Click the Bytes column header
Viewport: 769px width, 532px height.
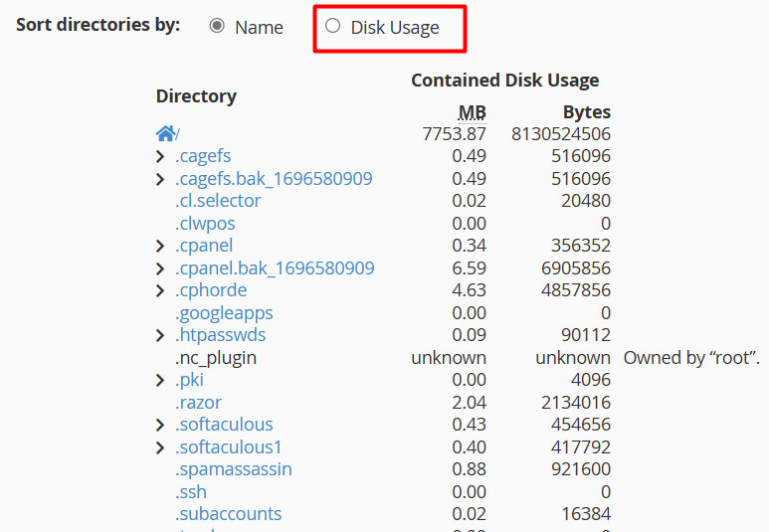click(587, 111)
